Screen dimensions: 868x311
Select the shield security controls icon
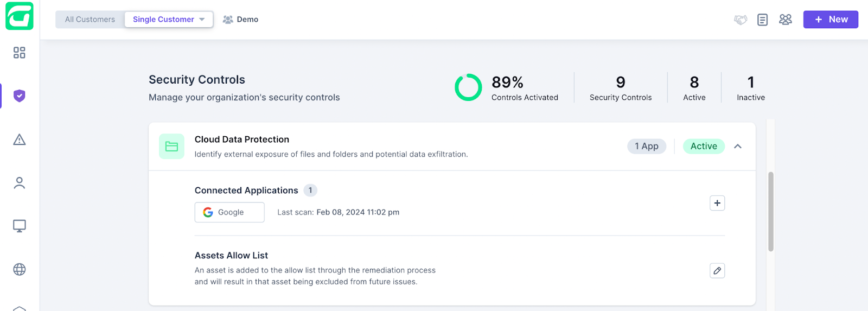click(20, 96)
